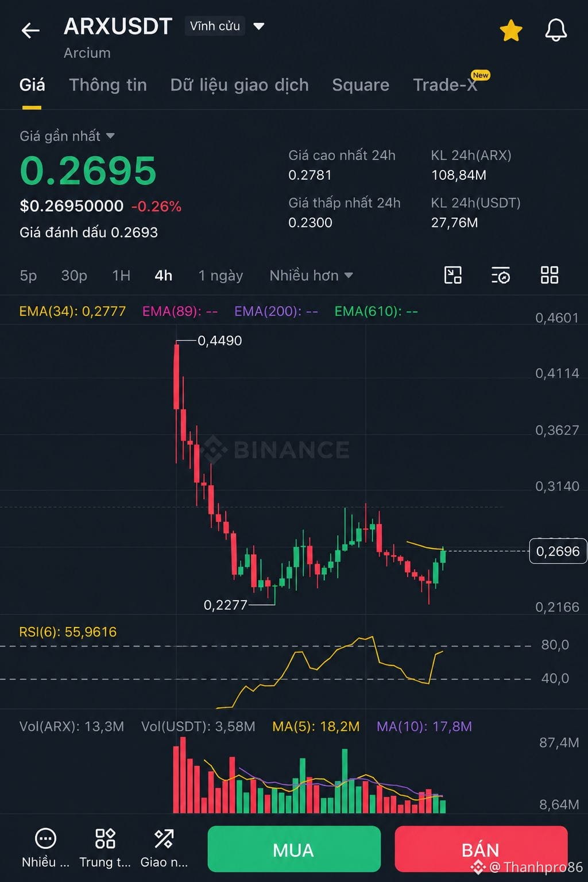Tap the chart low label 0,2277
588x882 pixels.
click(226, 605)
